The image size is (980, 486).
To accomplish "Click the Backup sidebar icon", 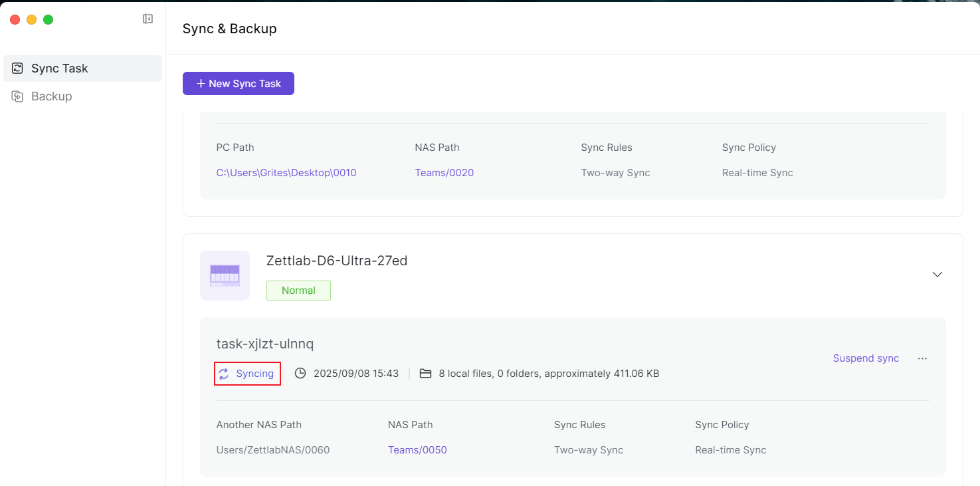I will (18, 96).
